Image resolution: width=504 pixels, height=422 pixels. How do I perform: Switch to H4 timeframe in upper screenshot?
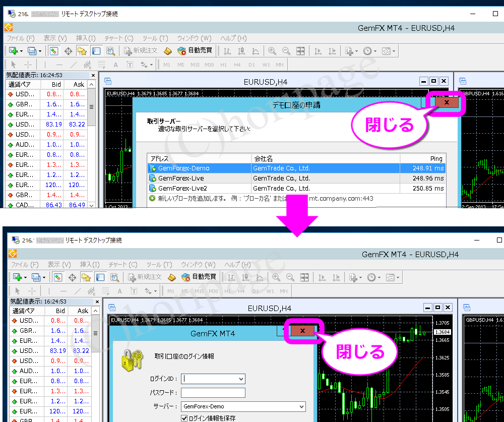[x=237, y=65]
